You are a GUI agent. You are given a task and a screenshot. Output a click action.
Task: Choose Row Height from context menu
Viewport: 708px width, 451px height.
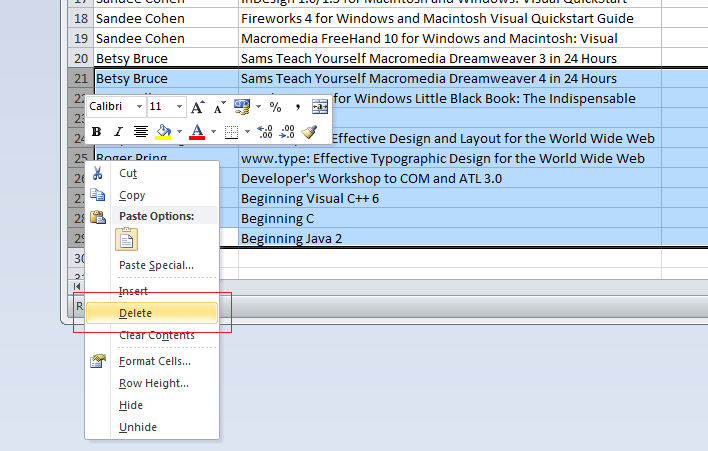click(x=154, y=383)
